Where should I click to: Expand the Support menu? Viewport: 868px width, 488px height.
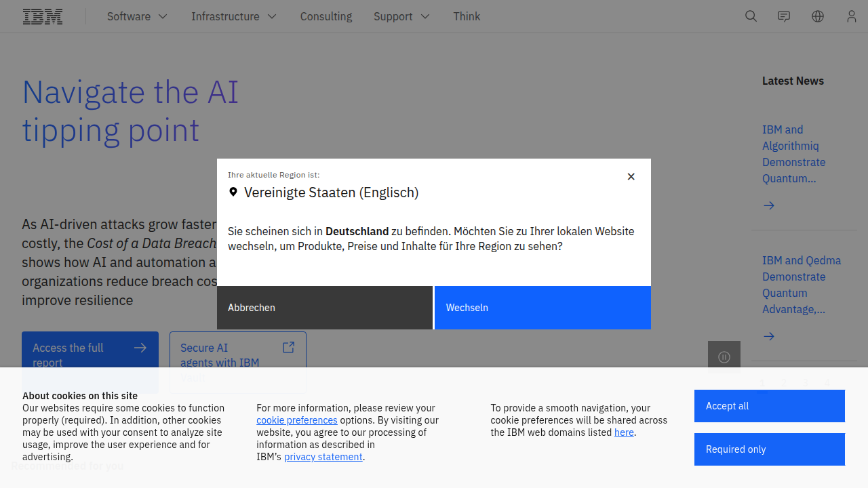[x=402, y=16]
